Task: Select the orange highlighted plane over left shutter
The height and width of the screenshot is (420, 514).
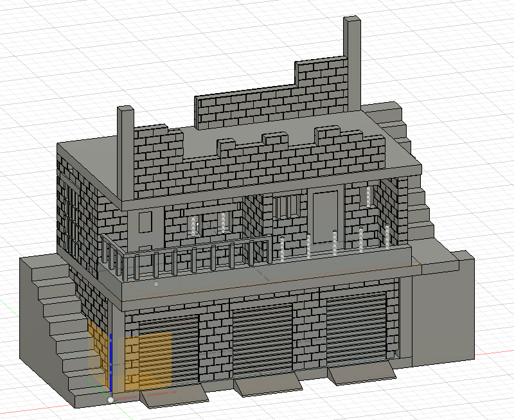Action: click(x=145, y=360)
